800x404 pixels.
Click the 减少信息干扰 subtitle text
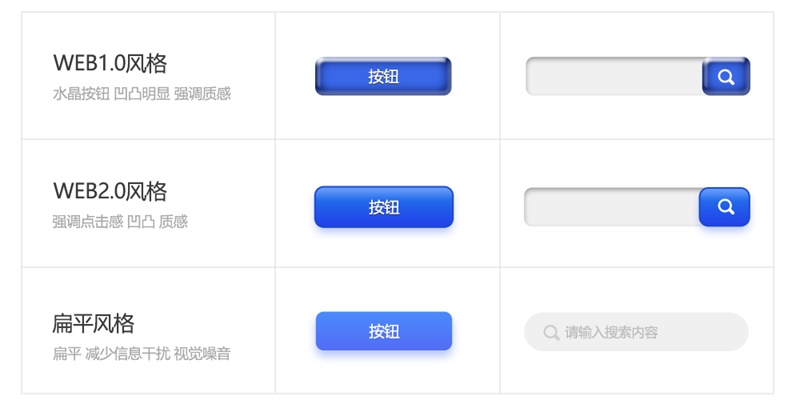(x=128, y=354)
